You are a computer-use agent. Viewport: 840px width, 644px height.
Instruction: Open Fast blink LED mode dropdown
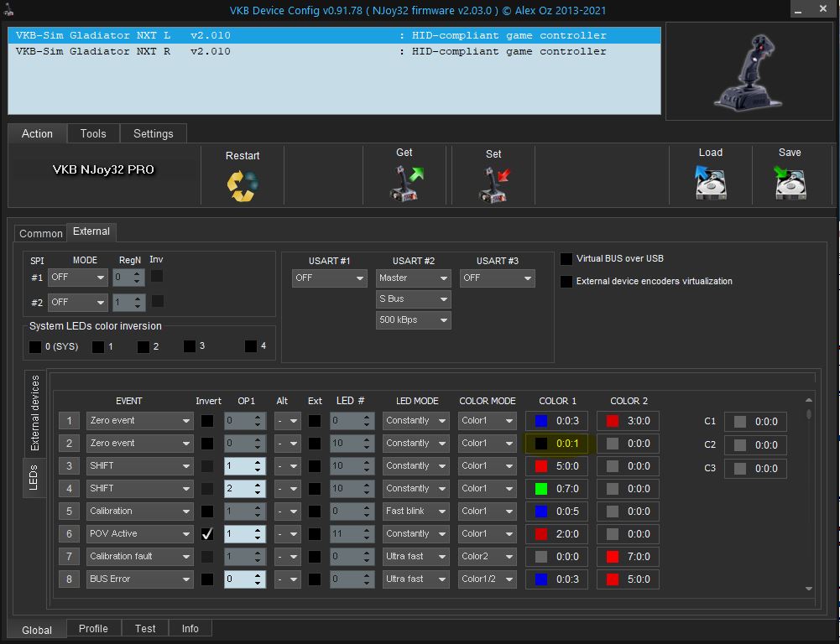[x=415, y=512]
